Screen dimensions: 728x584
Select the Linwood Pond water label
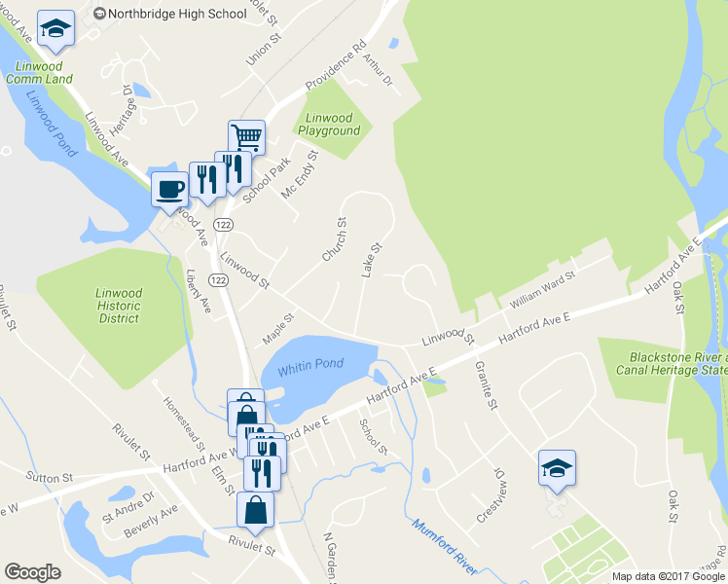(51, 124)
